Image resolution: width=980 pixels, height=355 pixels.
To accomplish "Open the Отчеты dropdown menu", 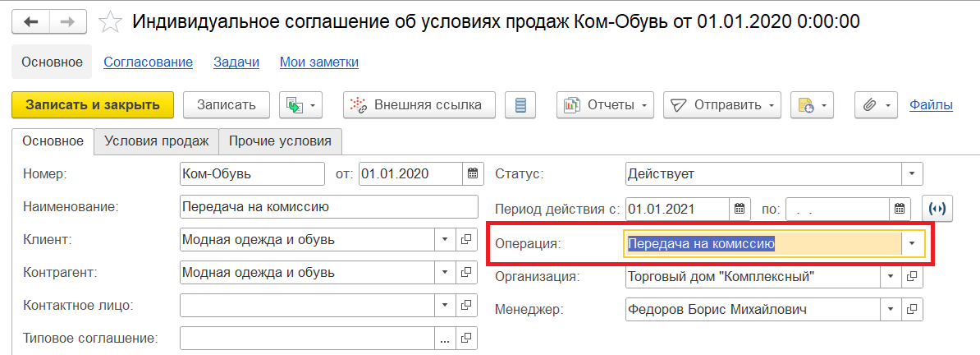I will [605, 105].
